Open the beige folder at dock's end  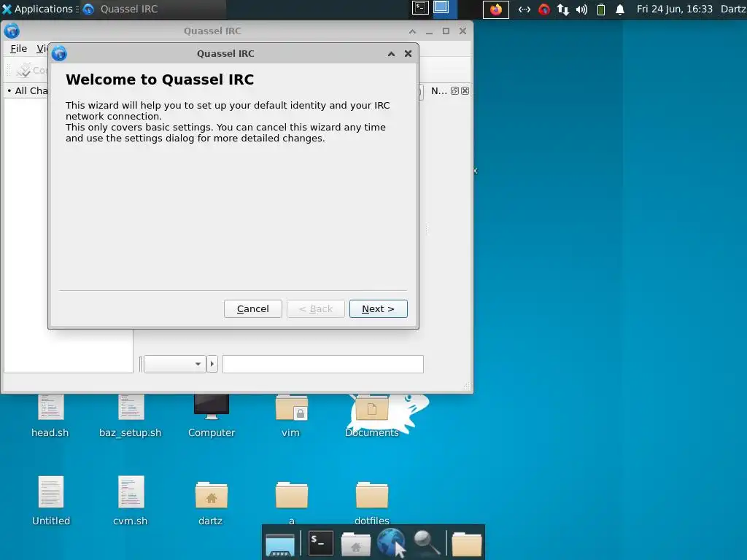point(466,544)
